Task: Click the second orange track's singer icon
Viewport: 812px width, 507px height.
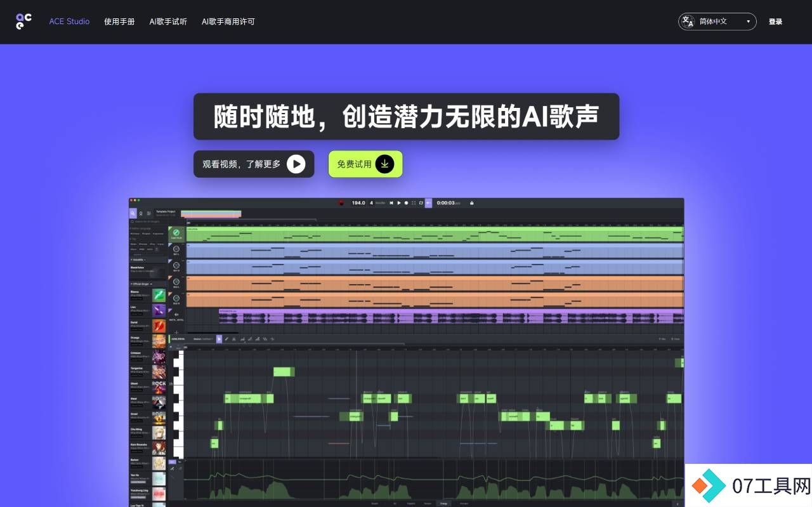Action: click(x=176, y=298)
